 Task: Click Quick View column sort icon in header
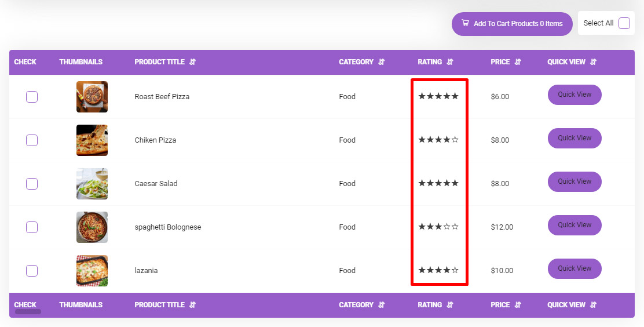tap(593, 62)
